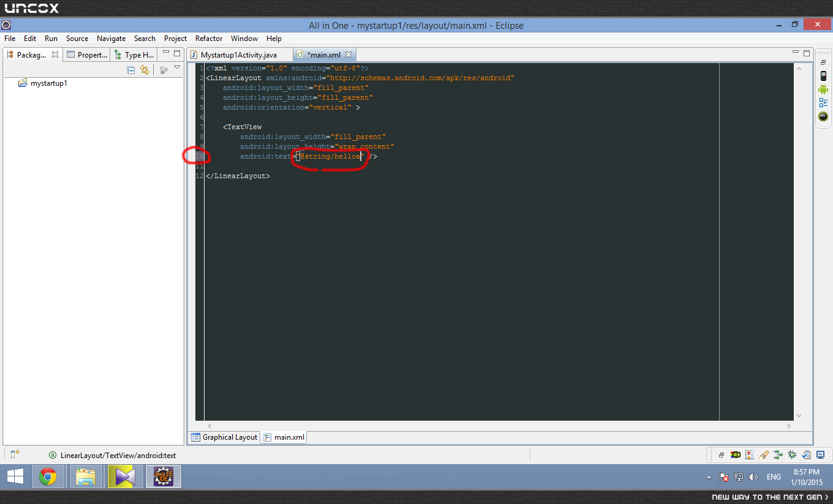
Task: Switch to the Type Hierarchy tab
Action: [x=134, y=55]
